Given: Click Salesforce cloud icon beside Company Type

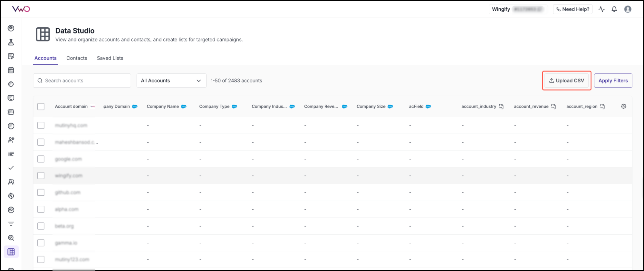Looking at the screenshot, I should (235, 107).
